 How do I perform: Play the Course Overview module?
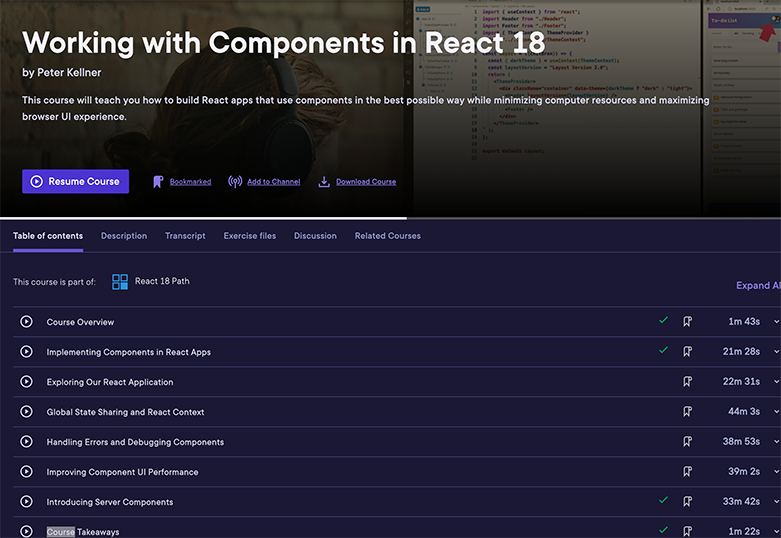click(26, 322)
